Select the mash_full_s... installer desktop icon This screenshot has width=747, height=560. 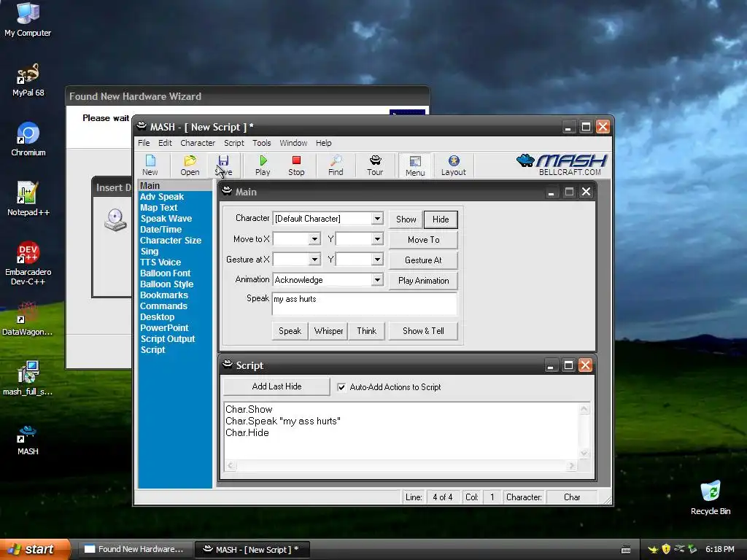click(x=28, y=378)
